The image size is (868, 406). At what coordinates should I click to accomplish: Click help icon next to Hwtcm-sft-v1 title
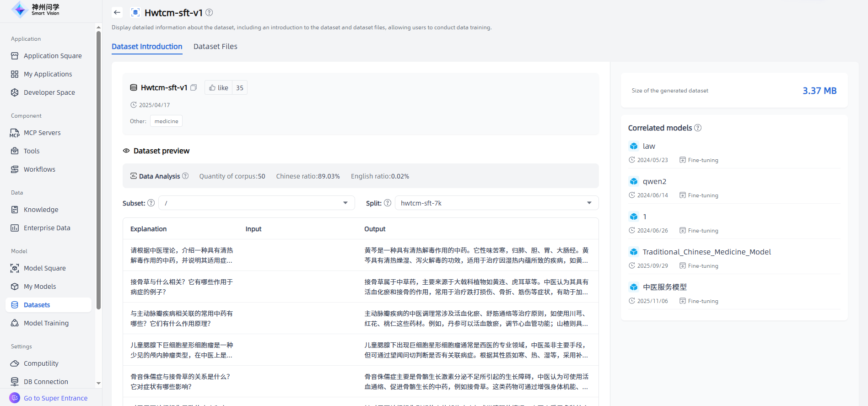pos(209,12)
